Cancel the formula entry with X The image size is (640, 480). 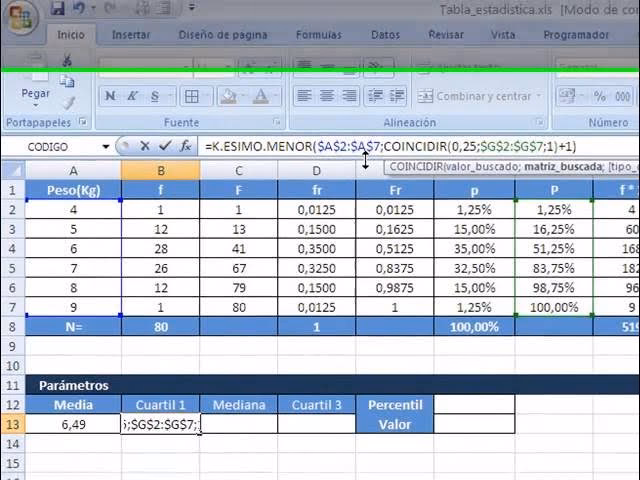[145, 146]
